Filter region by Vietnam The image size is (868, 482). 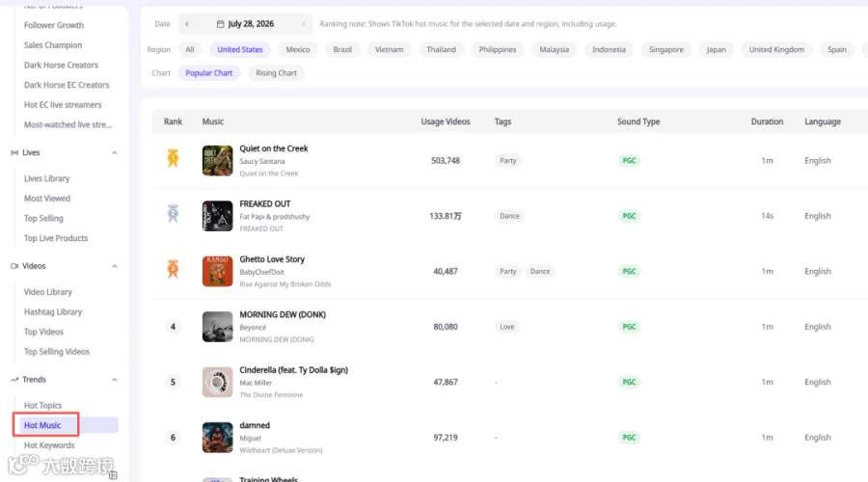point(390,49)
